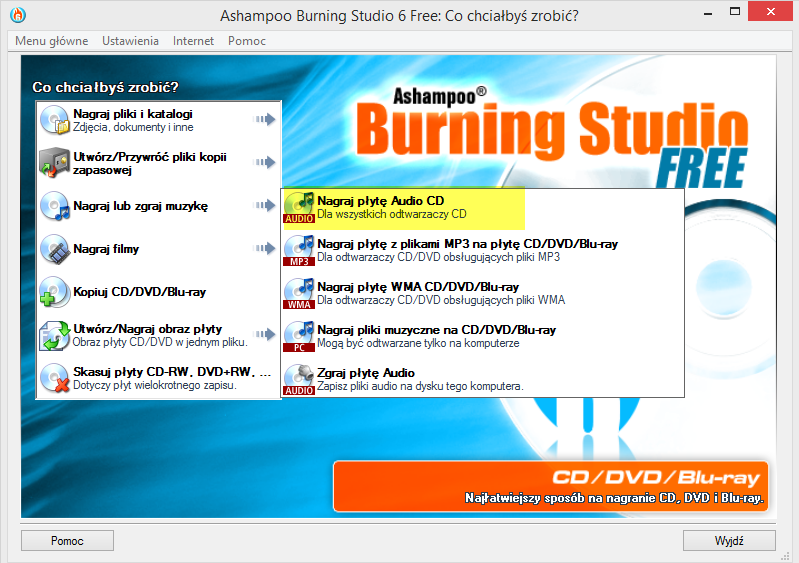Click the Ashampoo flame icon in title bar
This screenshot has width=799, height=563.
point(18,15)
